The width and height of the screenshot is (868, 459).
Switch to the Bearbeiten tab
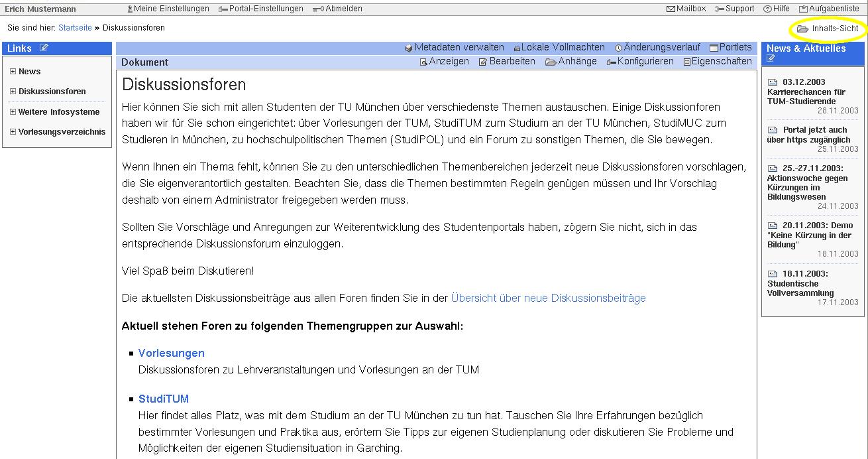point(507,62)
